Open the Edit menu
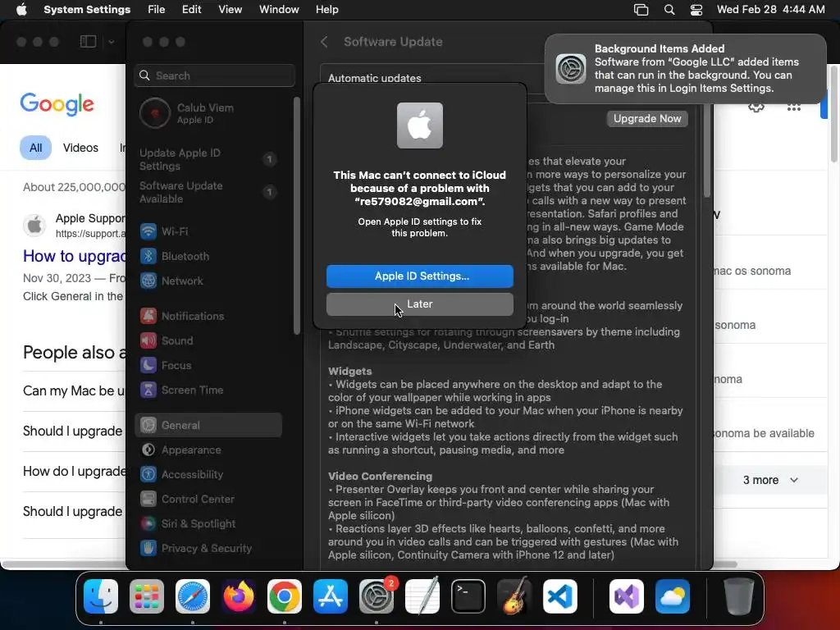Image resolution: width=840 pixels, height=630 pixels. coord(192,10)
